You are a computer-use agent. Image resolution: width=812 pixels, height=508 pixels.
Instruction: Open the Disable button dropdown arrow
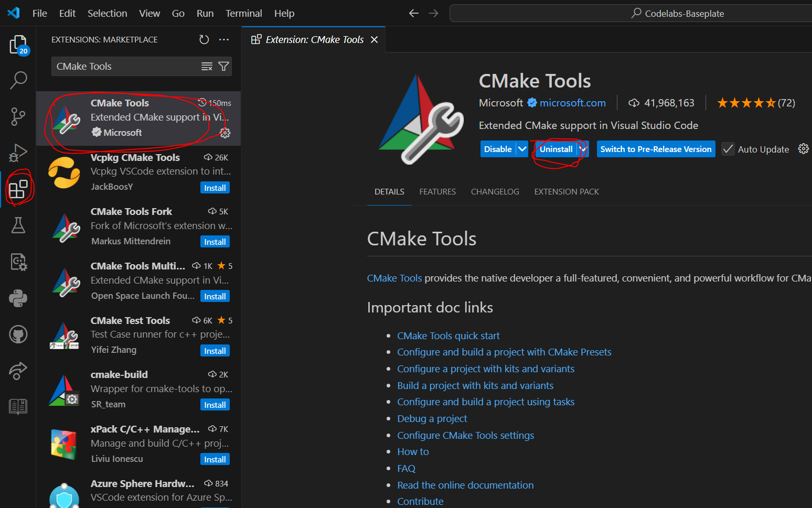point(522,149)
